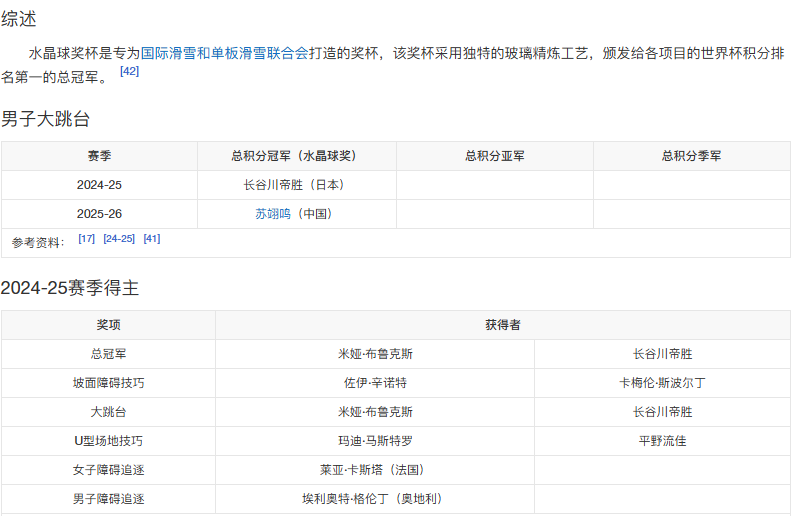This screenshot has width=792, height=516.
Task: Click the 奖项 column header
Action: pyautogui.click(x=109, y=325)
